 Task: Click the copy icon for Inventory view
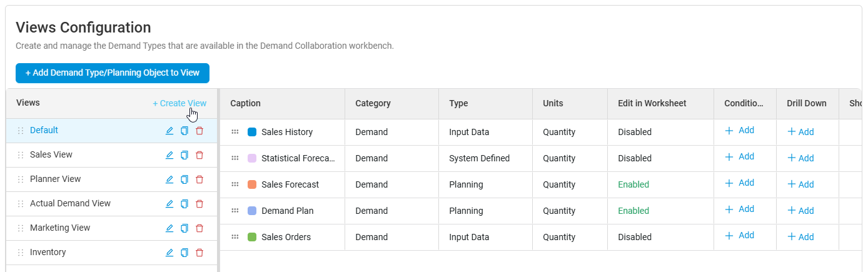[184, 253]
